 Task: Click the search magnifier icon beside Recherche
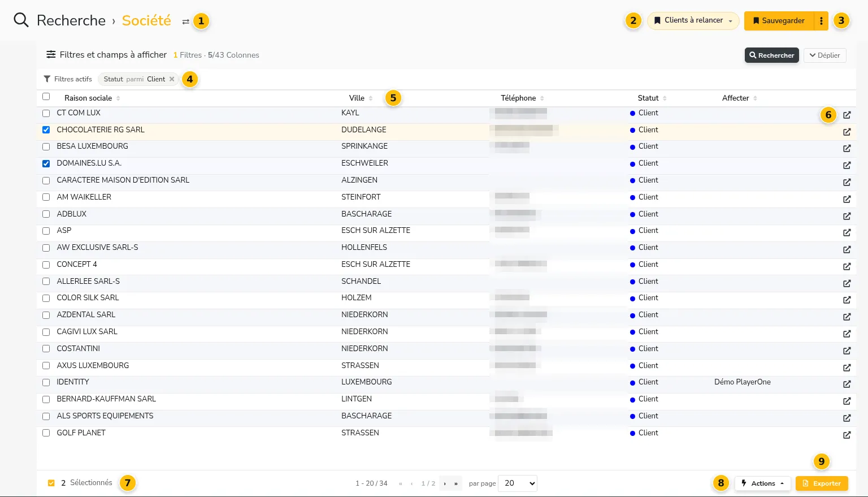tap(21, 20)
